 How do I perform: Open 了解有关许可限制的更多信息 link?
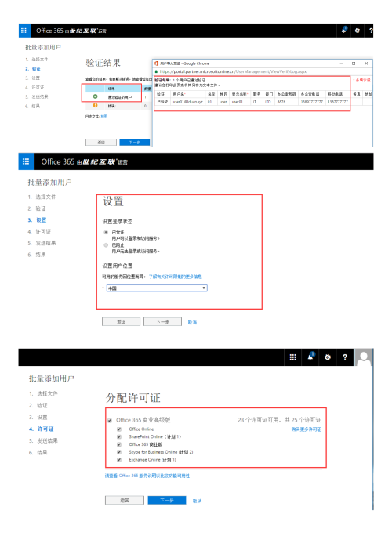tap(176, 277)
